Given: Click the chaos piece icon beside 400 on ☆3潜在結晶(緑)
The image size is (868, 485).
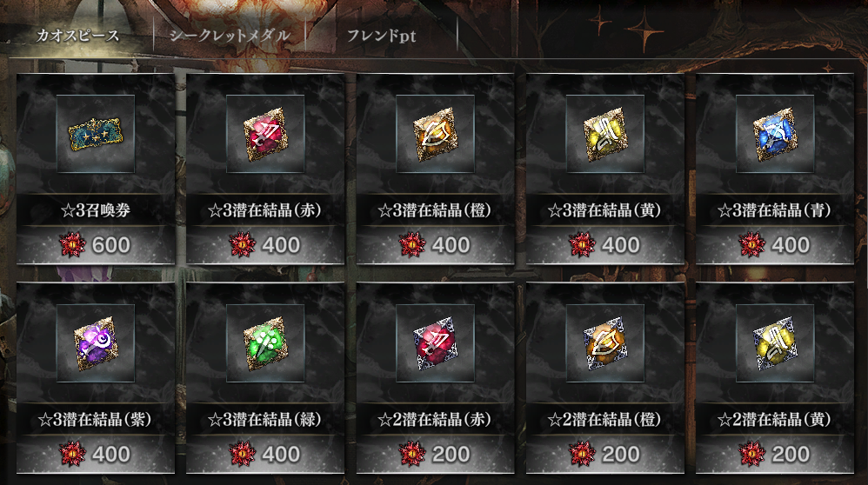Looking at the screenshot, I should (x=242, y=454).
